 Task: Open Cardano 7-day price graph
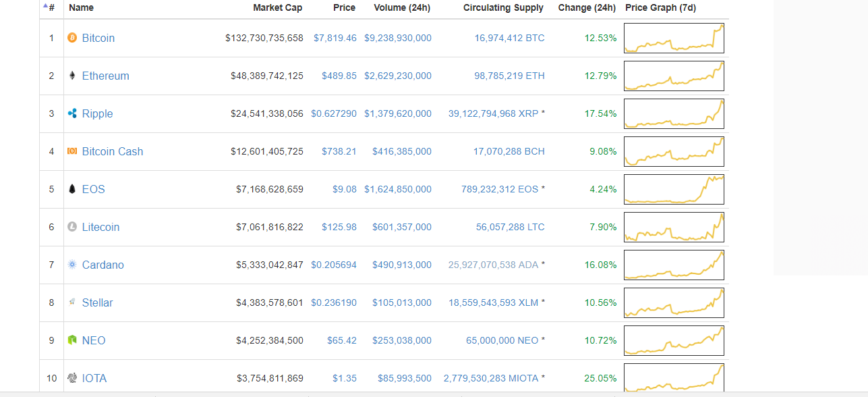tap(674, 265)
